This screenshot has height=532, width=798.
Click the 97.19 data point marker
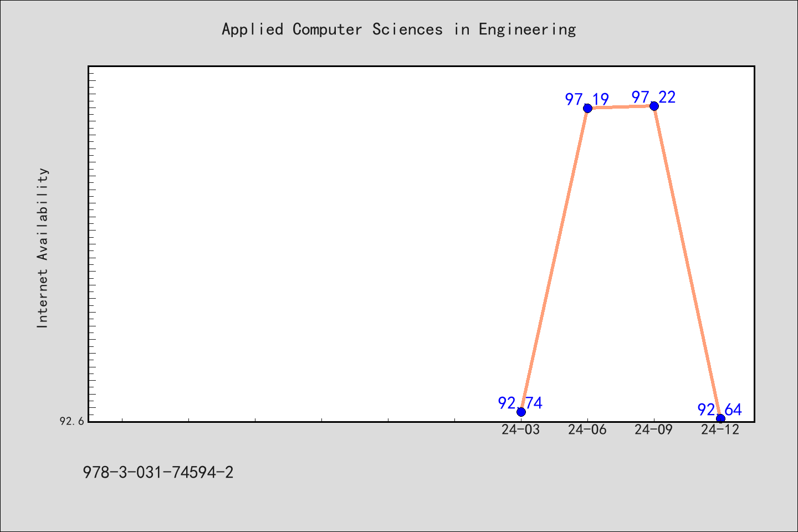point(587,108)
